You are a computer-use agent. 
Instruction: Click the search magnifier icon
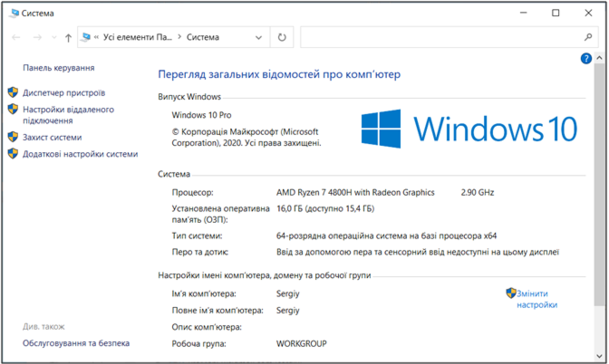pyautogui.click(x=588, y=37)
